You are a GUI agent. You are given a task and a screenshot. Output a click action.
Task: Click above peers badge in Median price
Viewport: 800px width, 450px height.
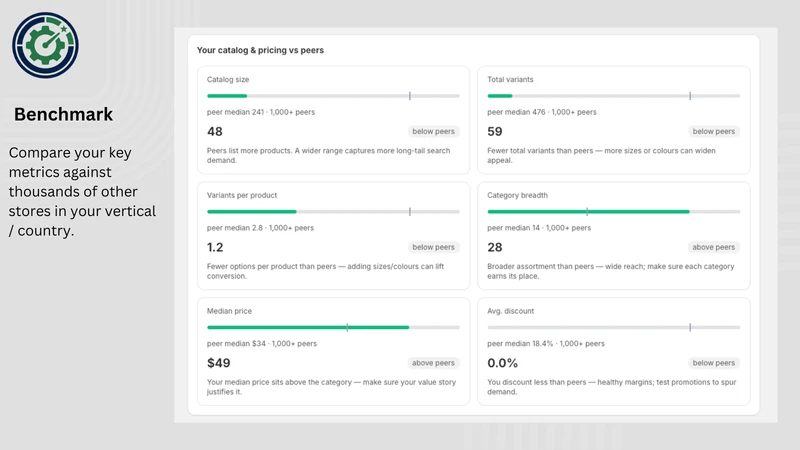click(x=433, y=363)
